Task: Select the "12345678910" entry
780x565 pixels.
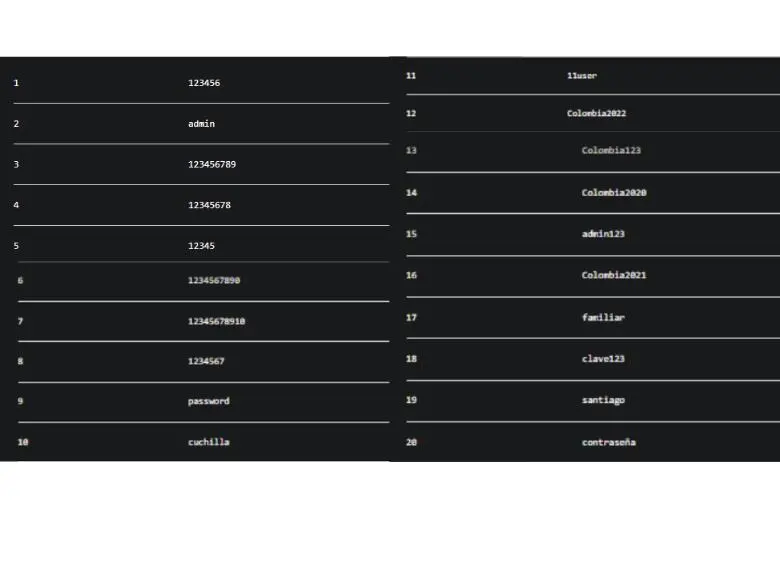Action: [x=216, y=321]
